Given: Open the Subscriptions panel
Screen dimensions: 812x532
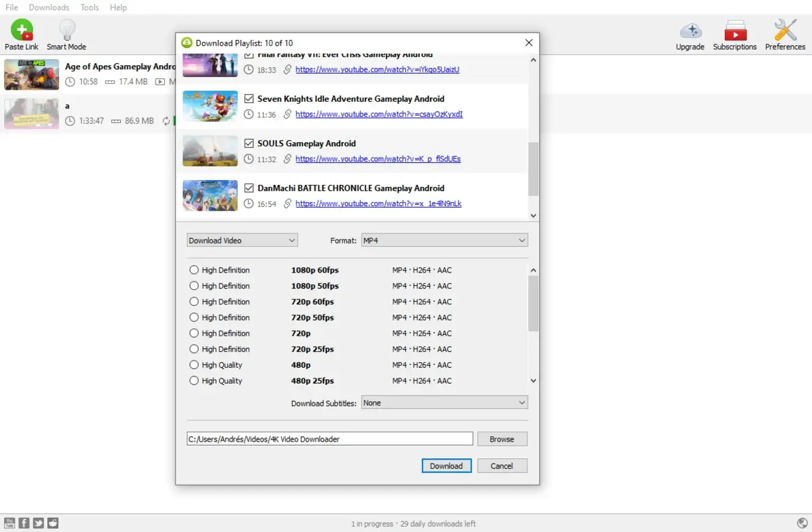Looking at the screenshot, I should tap(734, 30).
